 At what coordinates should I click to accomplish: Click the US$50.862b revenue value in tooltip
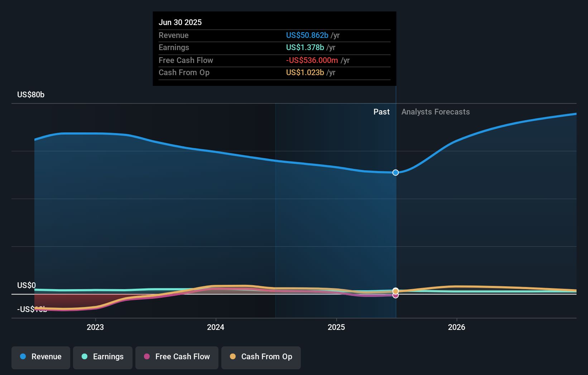(x=307, y=35)
